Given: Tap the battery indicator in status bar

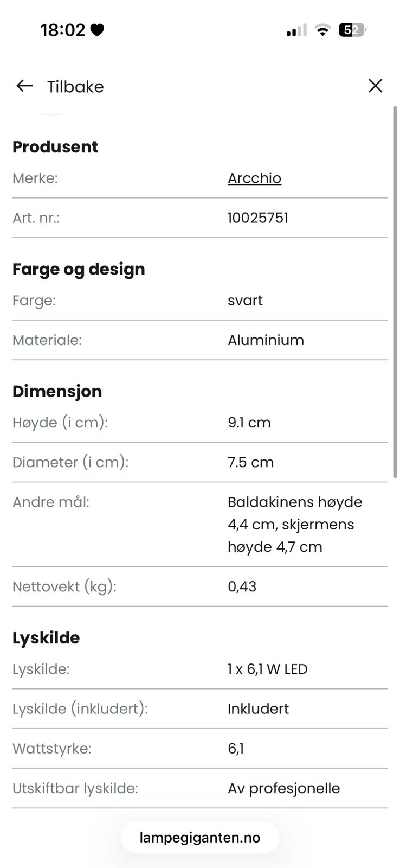Looking at the screenshot, I should tap(352, 30).
